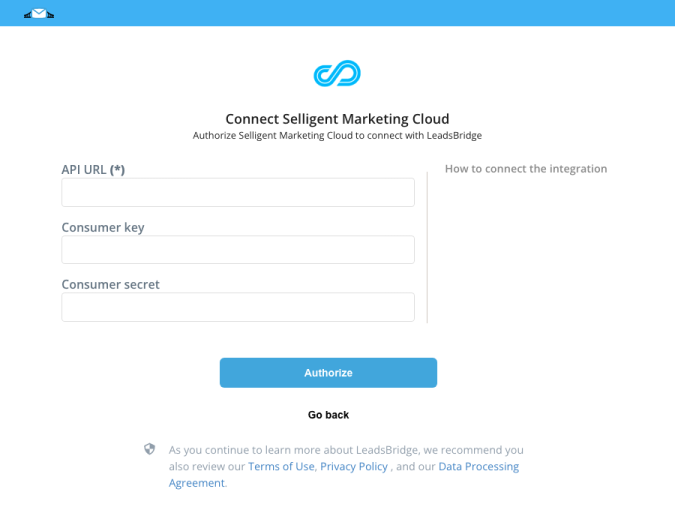Click the LeadsBridge envelope bridge logo

39,14
